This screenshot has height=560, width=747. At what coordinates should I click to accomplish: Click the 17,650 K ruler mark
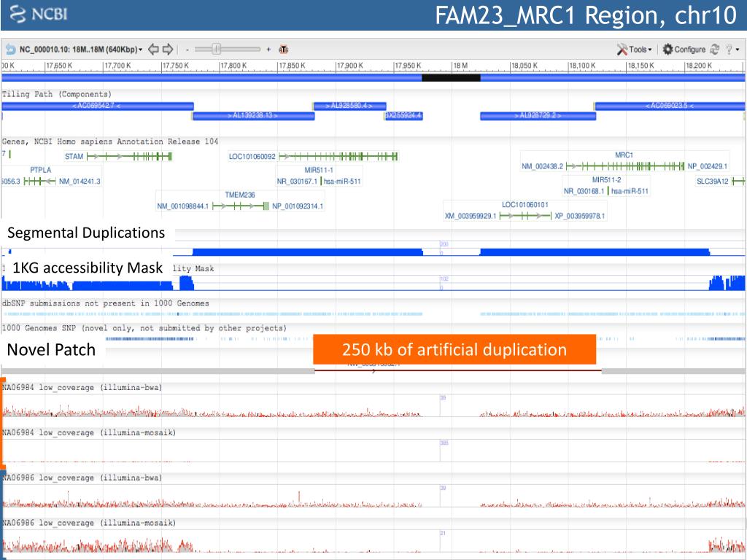(x=60, y=66)
